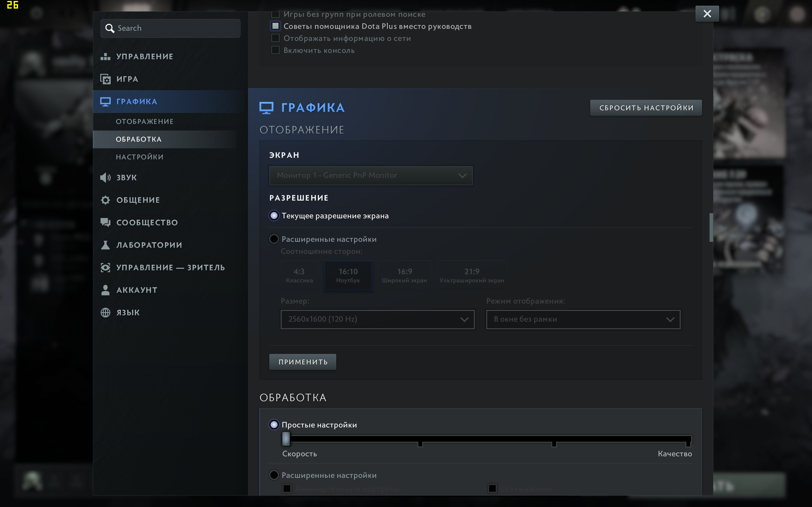The height and width of the screenshot is (507, 812).
Task: Expand the Монитор 1 screen dropdown
Action: 371,175
